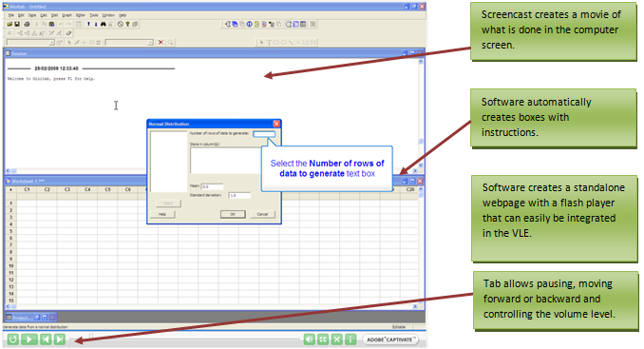Toggle closed captions CC button
644x349 pixels.
click(x=323, y=339)
